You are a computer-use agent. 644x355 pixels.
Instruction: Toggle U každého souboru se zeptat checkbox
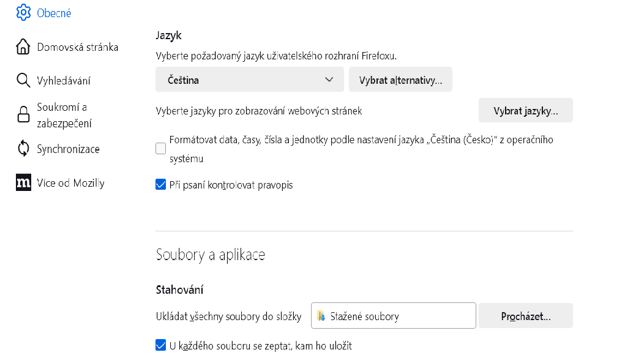[161, 345]
